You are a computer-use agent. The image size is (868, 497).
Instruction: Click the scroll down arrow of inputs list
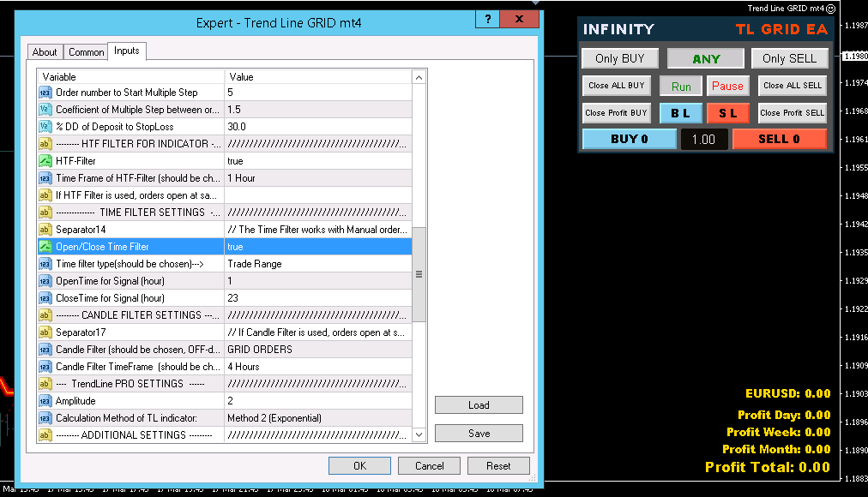pos(419,435)
